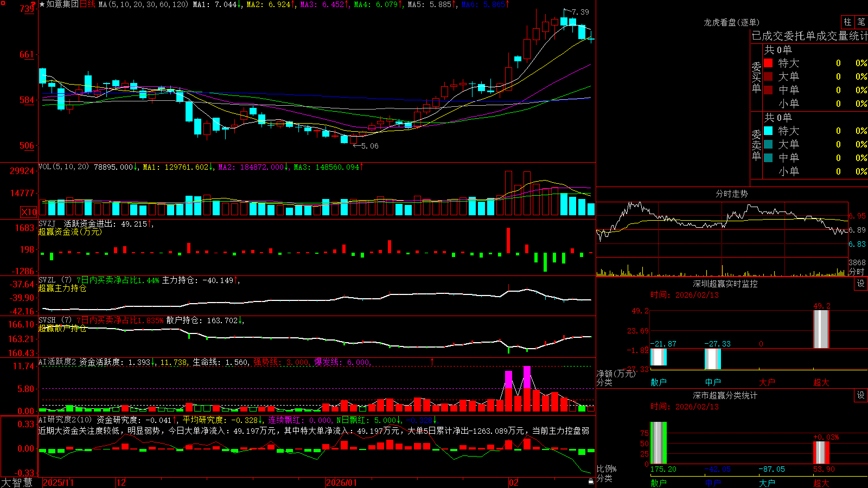Viewport: 868px width, 488px height.
Task: Click the magenta MA3: 6.452 value
Action: (324, 4)
